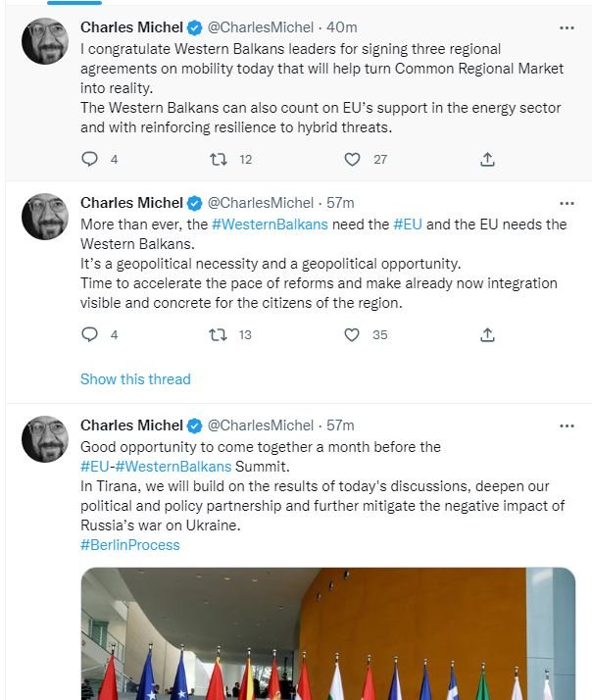This screenshot has width=592, height=700.
Task: Click Charles Michel's avatar on first tweet
Action: 45,41
